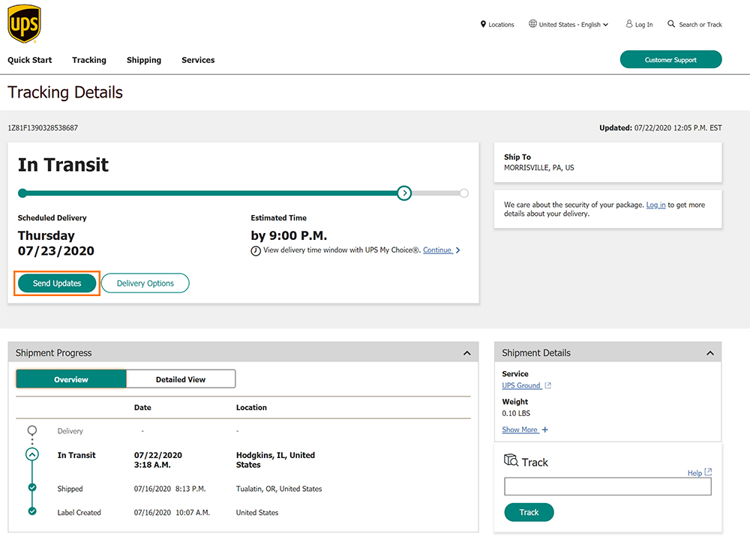Click the In Transit status circle icon
This screenshot has height=560, width=750.
[32, 454]
